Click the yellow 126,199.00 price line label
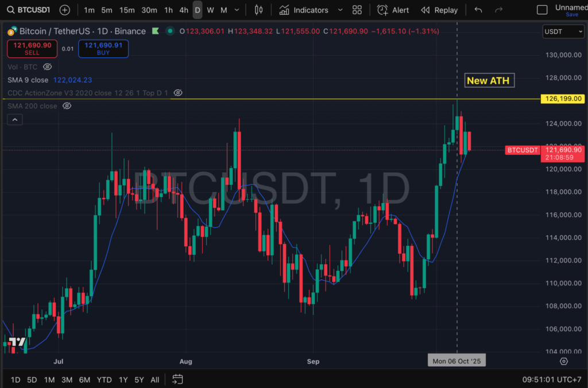This screenshot has width=588, height=388. pyautogui.click(x=562, y=99)
